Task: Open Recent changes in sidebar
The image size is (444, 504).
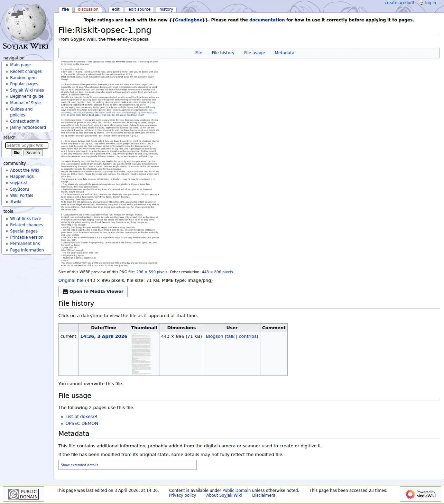Action: pos(26,72)
